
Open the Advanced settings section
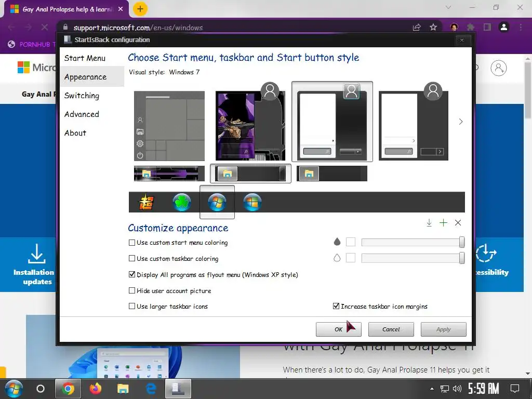coord(82,114)
